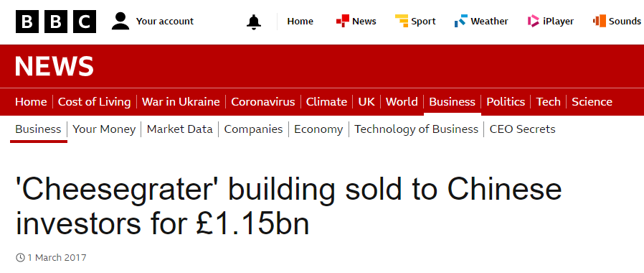Open the Cost of Living section

[95, 102]
